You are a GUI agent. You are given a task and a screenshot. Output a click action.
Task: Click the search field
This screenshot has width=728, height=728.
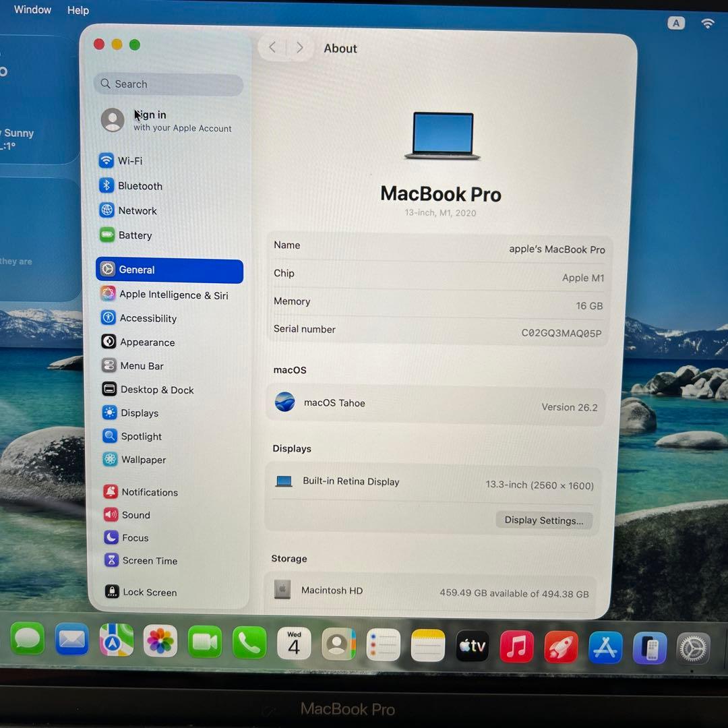(168, 84)
